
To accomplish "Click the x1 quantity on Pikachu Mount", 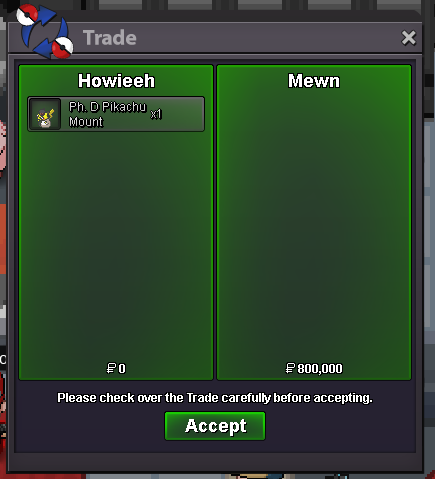I will [156, 114].
